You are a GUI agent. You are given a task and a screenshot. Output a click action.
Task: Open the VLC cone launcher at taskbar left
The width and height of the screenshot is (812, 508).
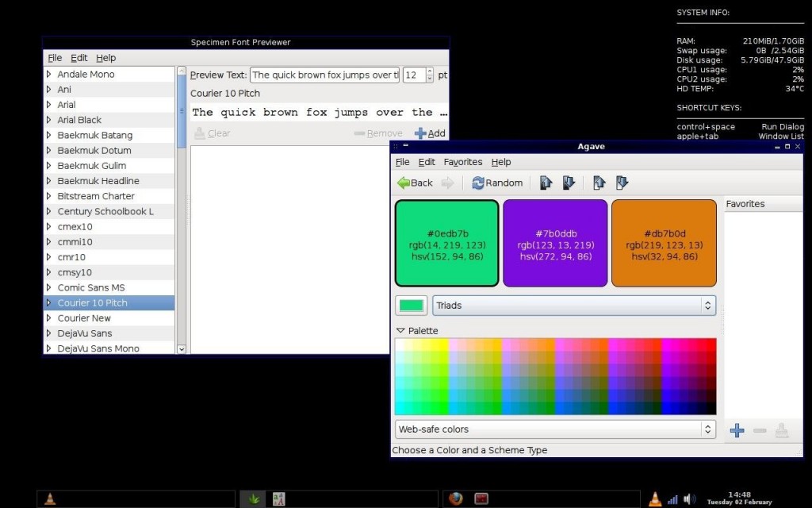pos(50,498)
